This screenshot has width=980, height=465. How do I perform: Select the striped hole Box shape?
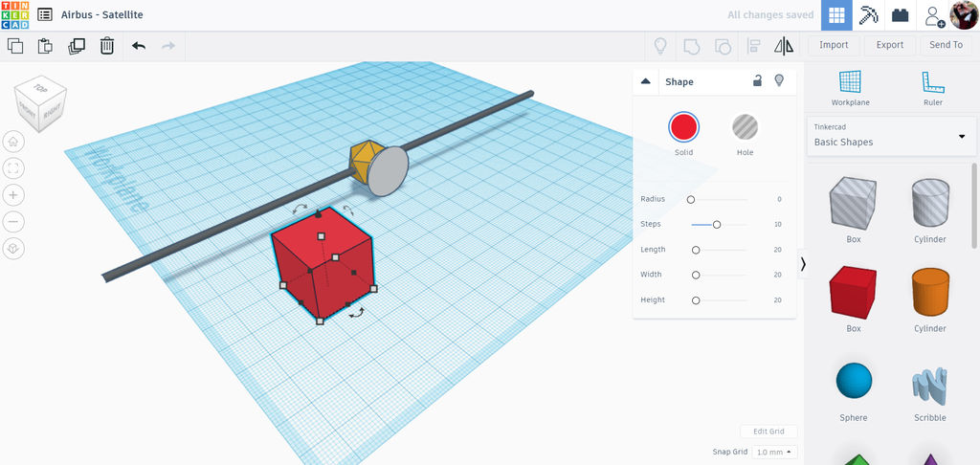coord(853,203)
